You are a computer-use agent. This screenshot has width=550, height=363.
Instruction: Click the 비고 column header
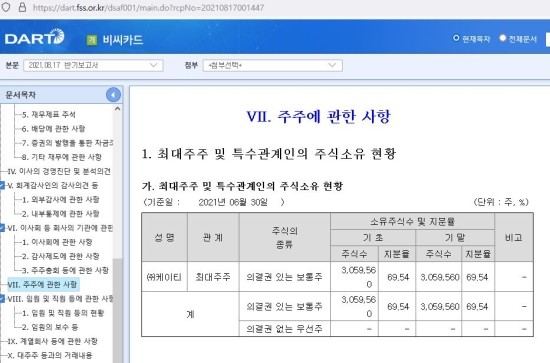[x=514, y=237]
